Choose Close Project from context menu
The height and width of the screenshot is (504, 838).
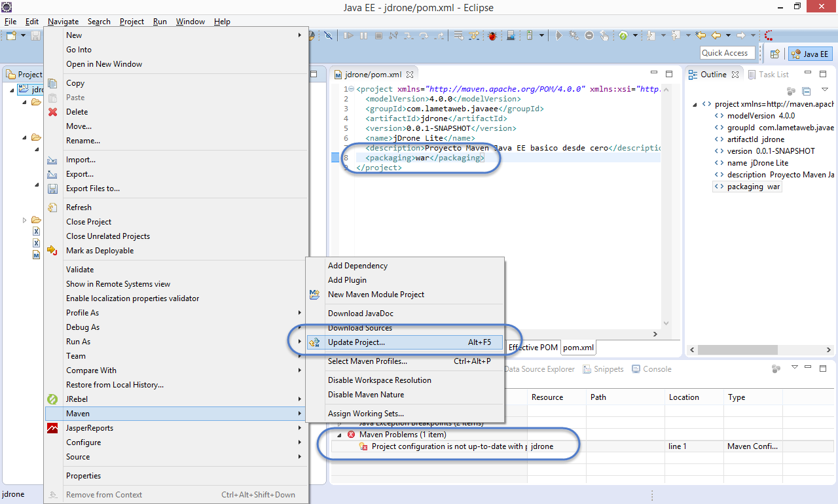(176, 222)
